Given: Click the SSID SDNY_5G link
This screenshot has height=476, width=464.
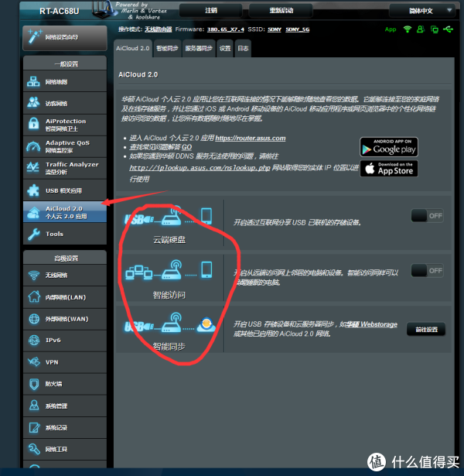Looking at the screenshot, I should coord(297,29).
